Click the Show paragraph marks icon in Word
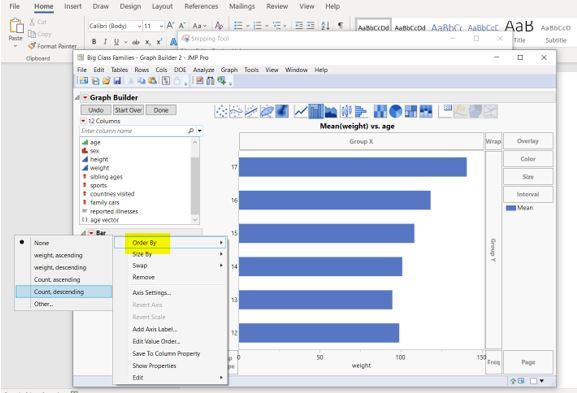Screen dimensions: 577x393 click(340, 25)
